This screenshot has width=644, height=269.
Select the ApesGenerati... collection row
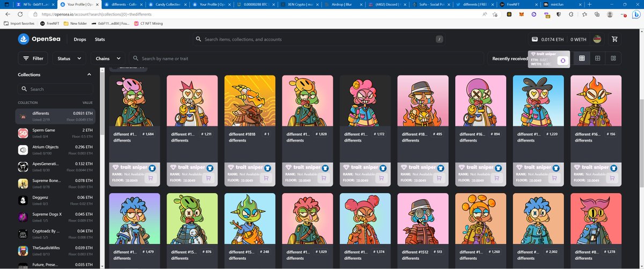[x=56, y=167]
